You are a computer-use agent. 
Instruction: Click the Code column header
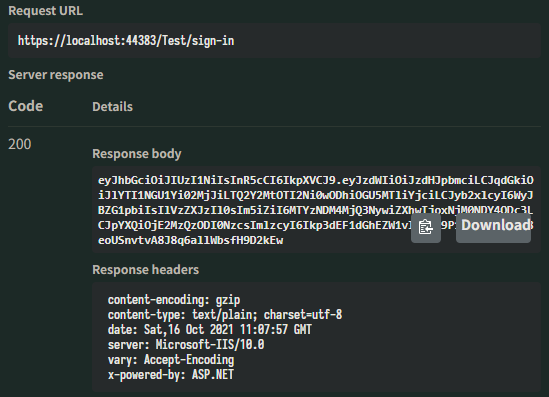[x=26, y=106]
